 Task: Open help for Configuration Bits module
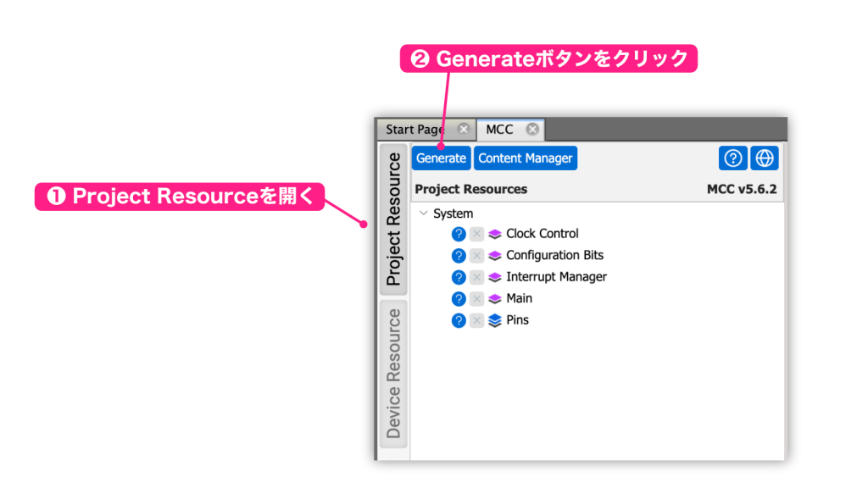(x=459, y=256)
